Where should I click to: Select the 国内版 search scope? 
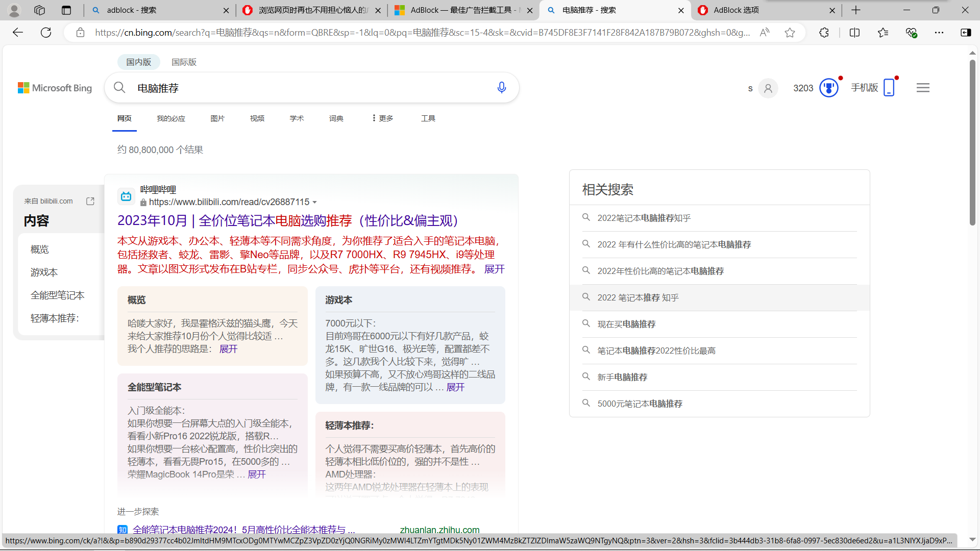point(139,62)
